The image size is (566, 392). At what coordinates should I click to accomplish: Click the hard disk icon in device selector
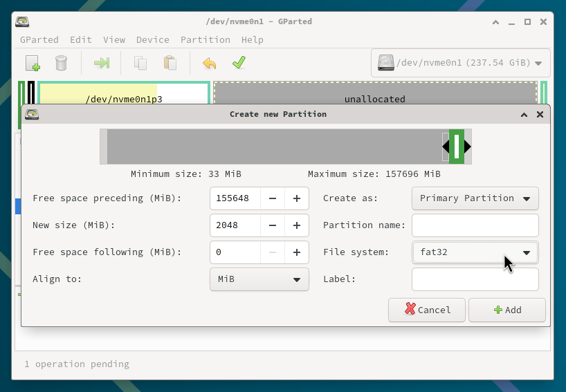(385, 63)
